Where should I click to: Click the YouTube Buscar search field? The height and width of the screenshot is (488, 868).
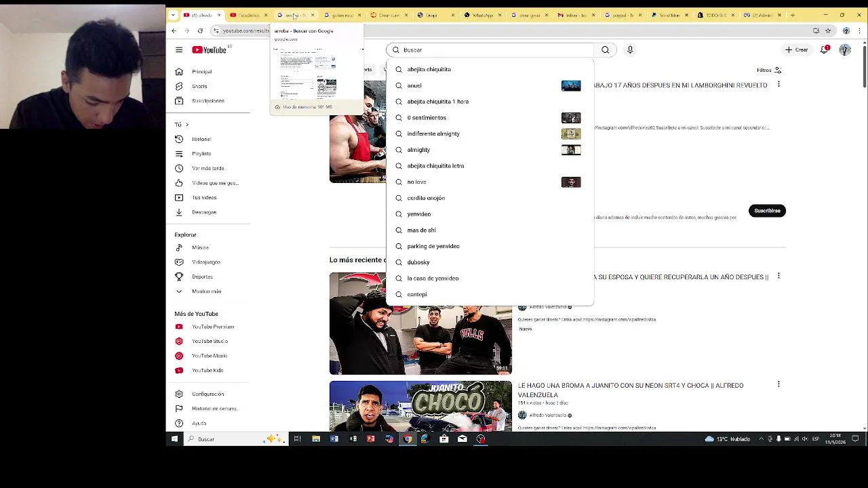tap(490, 49)
